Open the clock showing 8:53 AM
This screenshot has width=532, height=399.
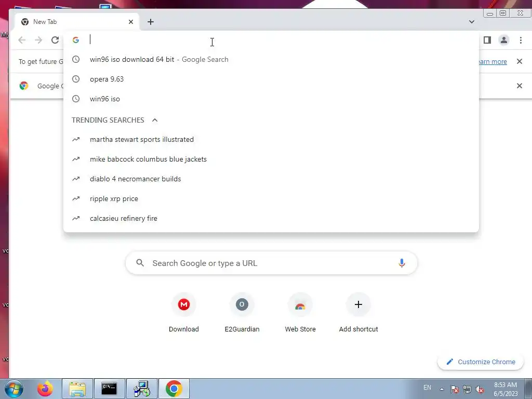(x=506, y=389)
